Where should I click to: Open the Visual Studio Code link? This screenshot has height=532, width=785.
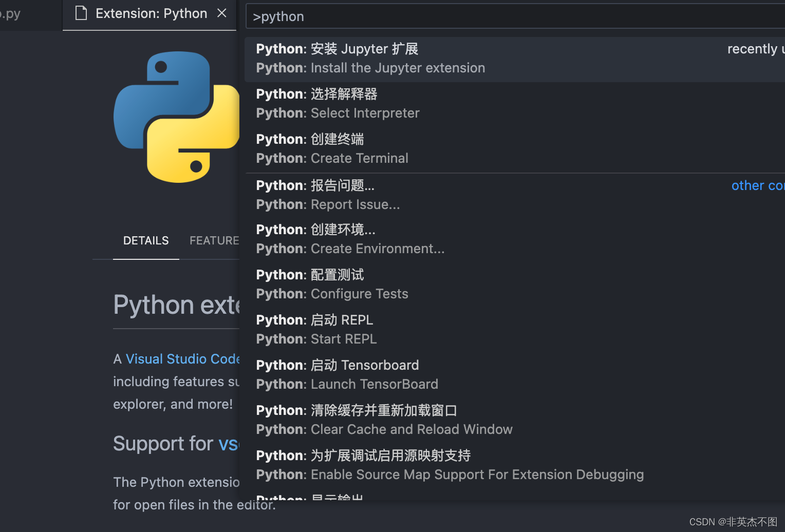point(182,359)
